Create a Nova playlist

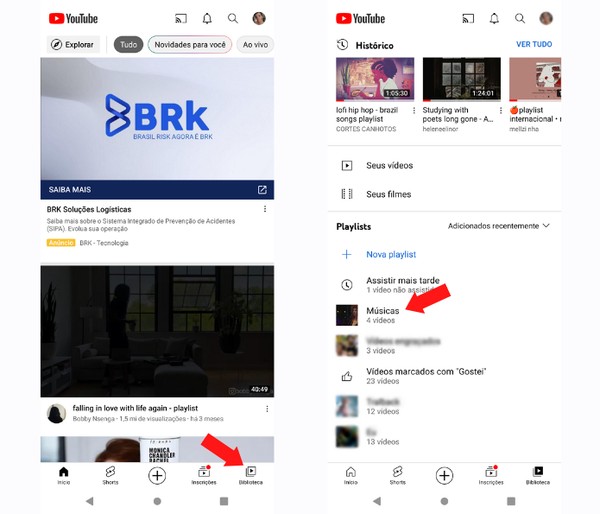(x=445, y=255)
